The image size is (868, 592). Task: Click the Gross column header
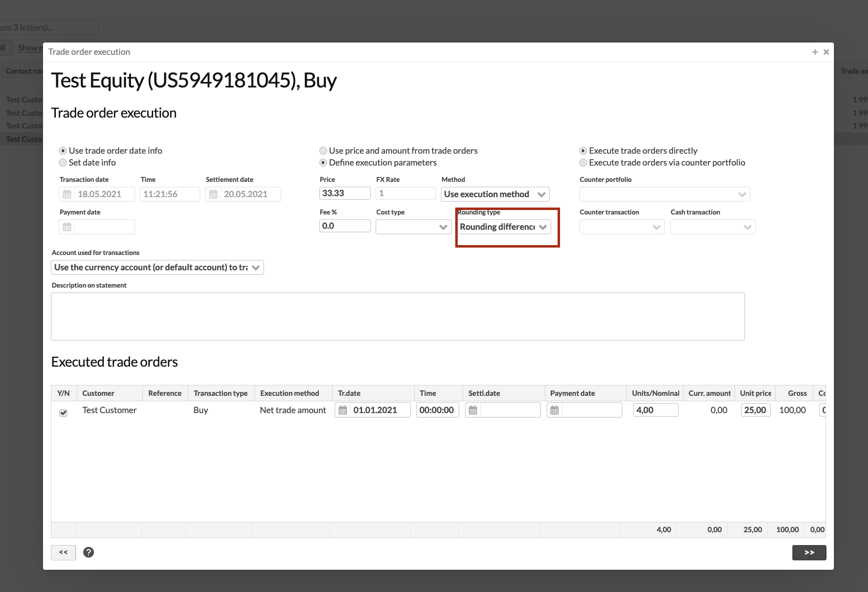795,393
